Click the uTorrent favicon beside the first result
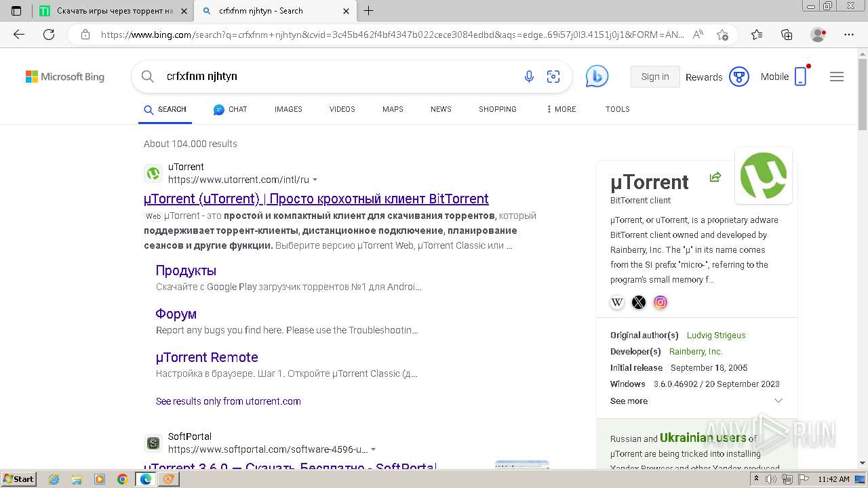 [153, 174]
